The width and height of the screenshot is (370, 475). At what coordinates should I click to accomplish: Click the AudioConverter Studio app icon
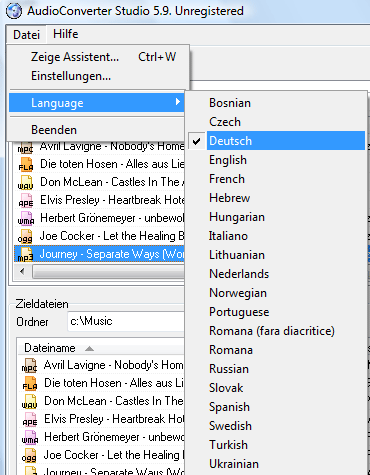pyautogui.click(x=14, y=11)
